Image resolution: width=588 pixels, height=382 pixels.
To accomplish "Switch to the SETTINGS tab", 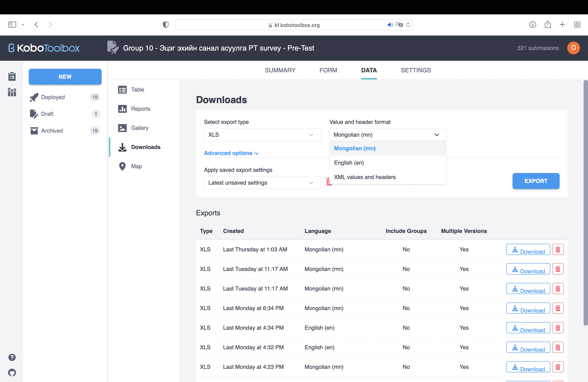I will coord(416,70).
